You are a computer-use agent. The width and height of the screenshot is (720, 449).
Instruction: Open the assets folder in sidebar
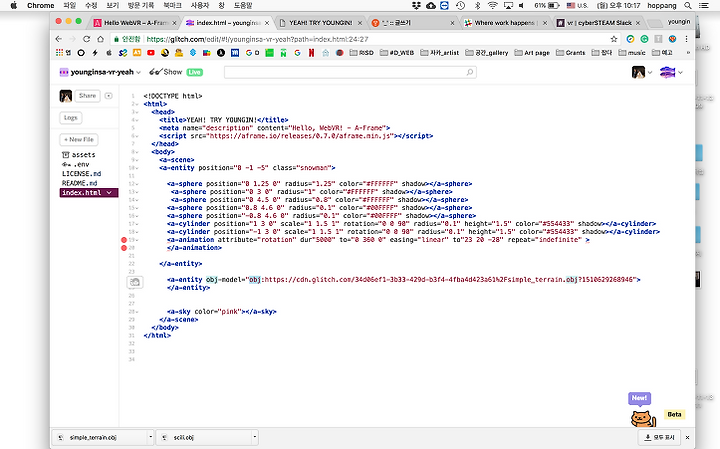pyautogui.click(x=79, y=155)
